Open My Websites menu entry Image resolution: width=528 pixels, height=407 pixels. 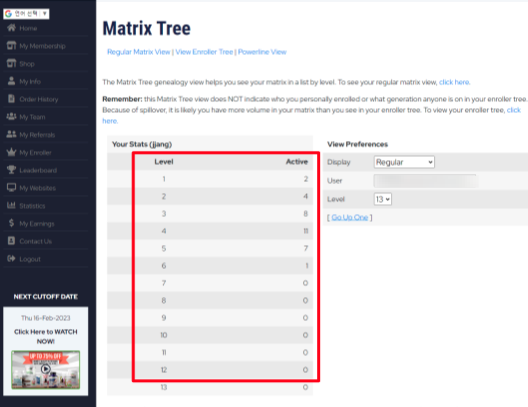(x=37, y=188)
